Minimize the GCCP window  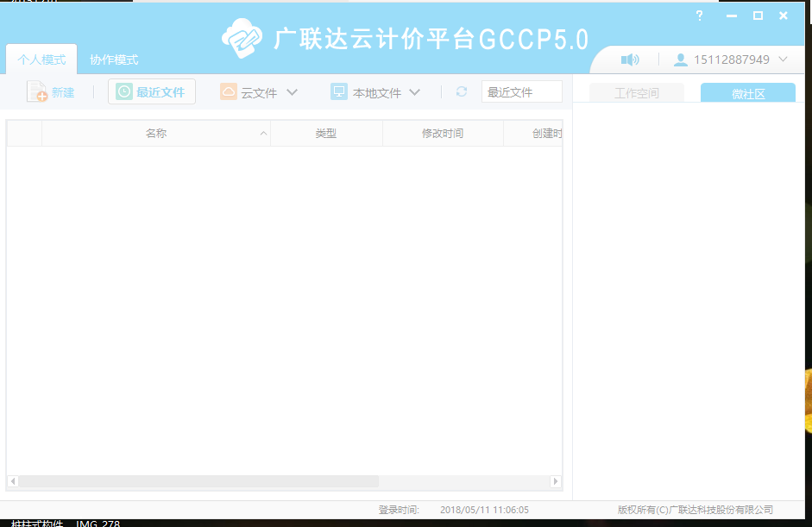click(731, 16)
